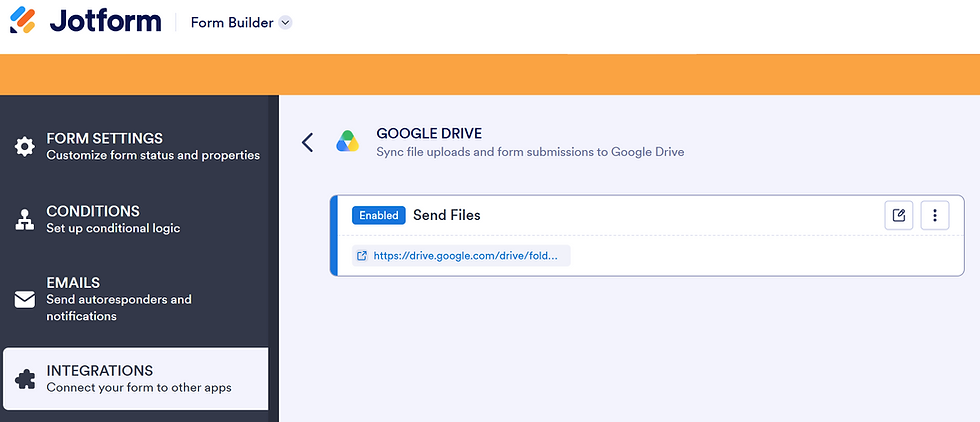Click the Form Builder label

pos(232,23)
